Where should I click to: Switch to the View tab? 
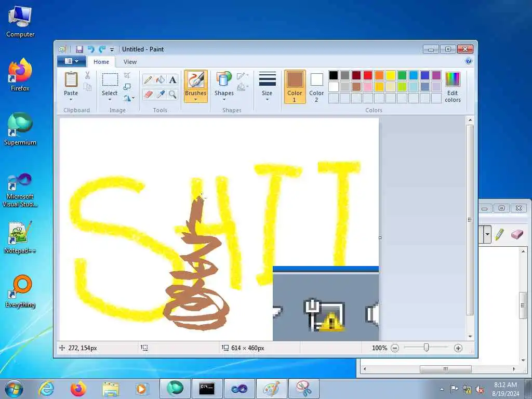(130, 62)
